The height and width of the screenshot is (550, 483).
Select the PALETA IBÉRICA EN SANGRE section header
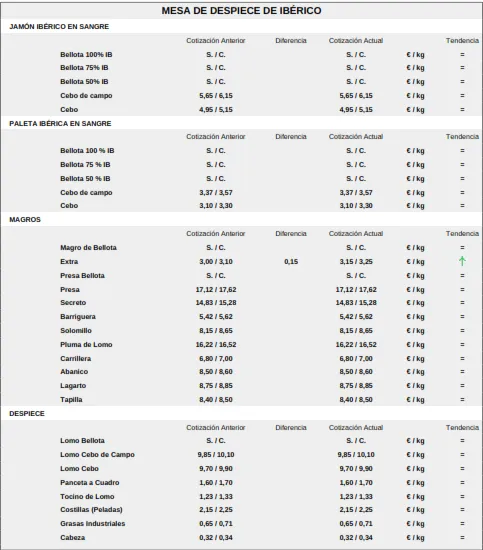(60, 123)
